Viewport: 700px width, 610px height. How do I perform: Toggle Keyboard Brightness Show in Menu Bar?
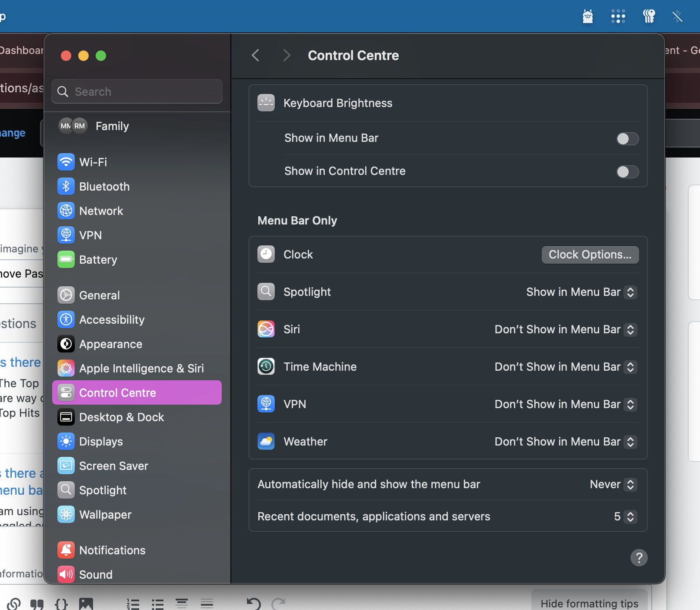click(x=627, y=139)
